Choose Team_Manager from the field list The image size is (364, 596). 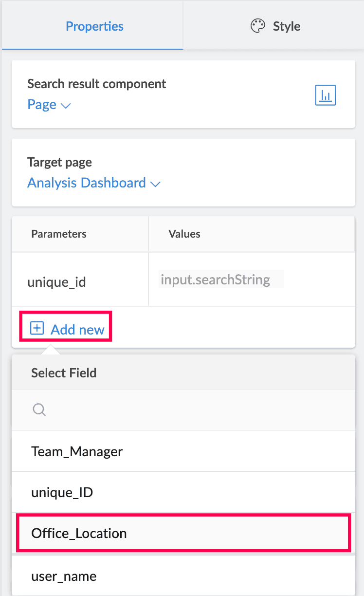point(77,451)
